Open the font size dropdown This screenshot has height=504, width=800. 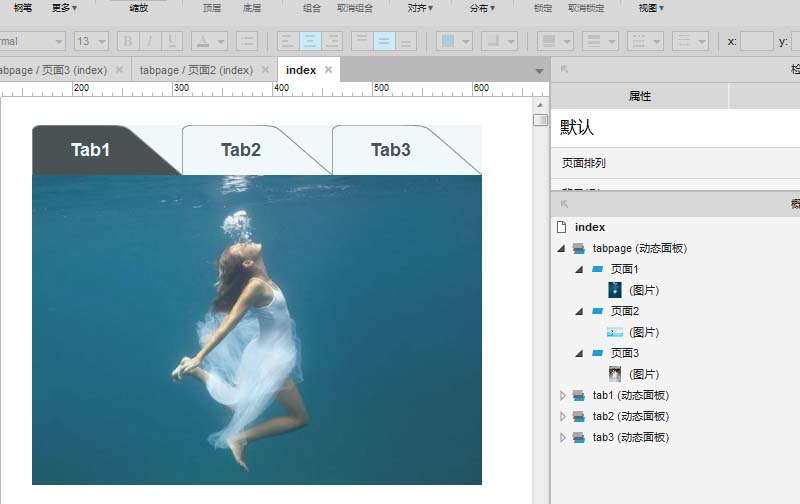101,41
